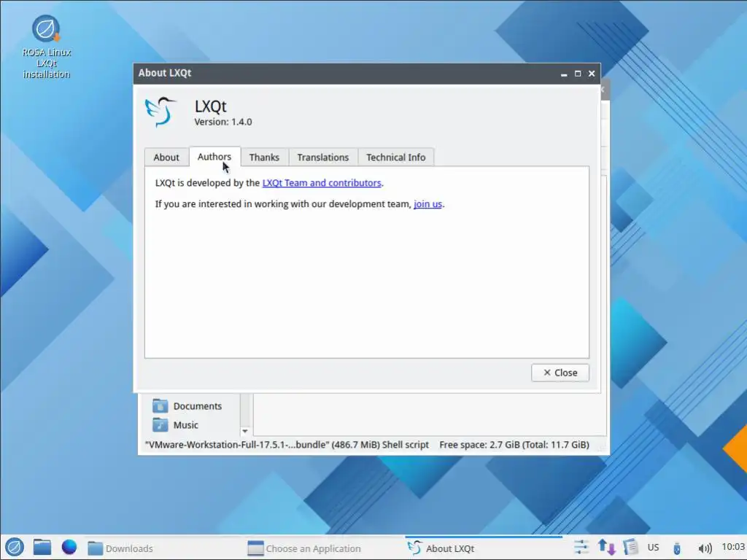Screen dimensions: 747x560
Task: Click the Close button in About LXQt
Action: (560, 373)
